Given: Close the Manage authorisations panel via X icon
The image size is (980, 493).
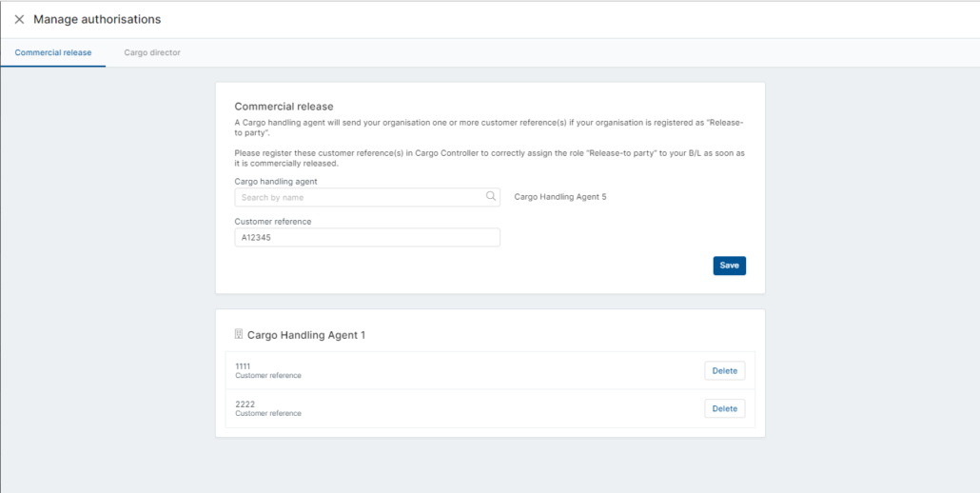Looking at the screenshot, I should point(19,19).
